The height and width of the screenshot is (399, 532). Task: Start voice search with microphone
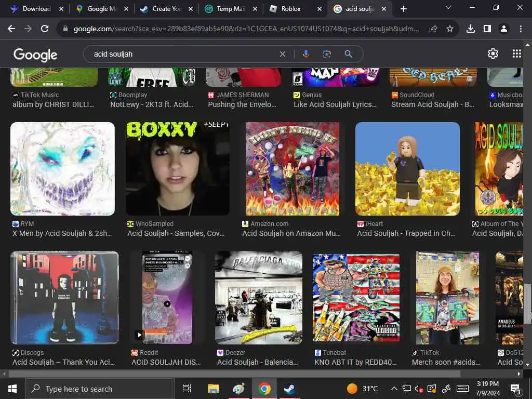click(305, 54)
